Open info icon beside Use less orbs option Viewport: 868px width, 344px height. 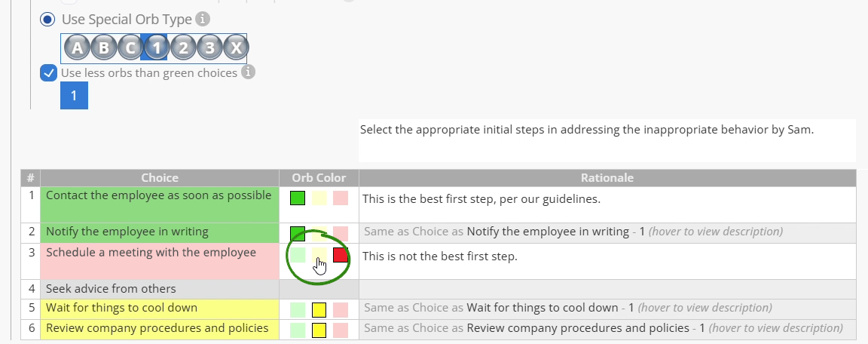click(249, 72)
